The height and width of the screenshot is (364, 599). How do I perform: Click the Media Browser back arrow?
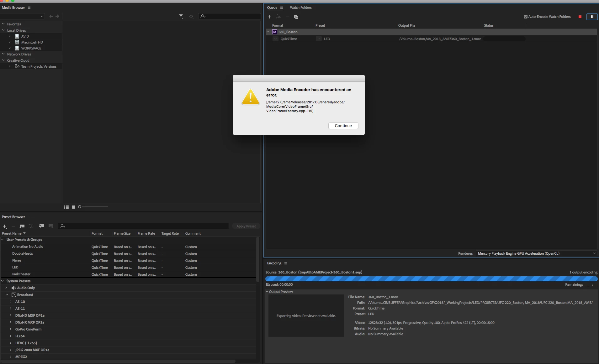pyautogui.click(x=51, y=16)
